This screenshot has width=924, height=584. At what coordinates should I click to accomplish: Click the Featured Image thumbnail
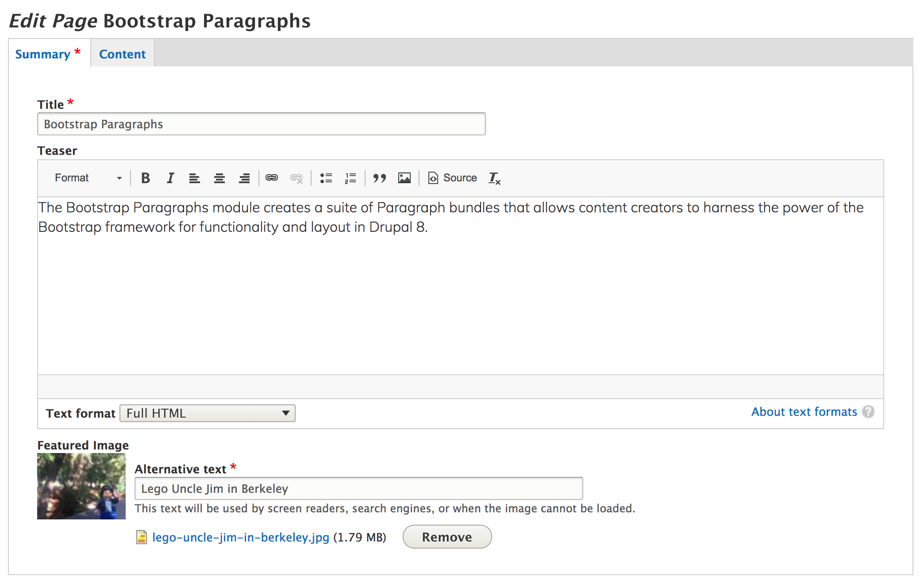pyautogui.click(x=81, y=486)
